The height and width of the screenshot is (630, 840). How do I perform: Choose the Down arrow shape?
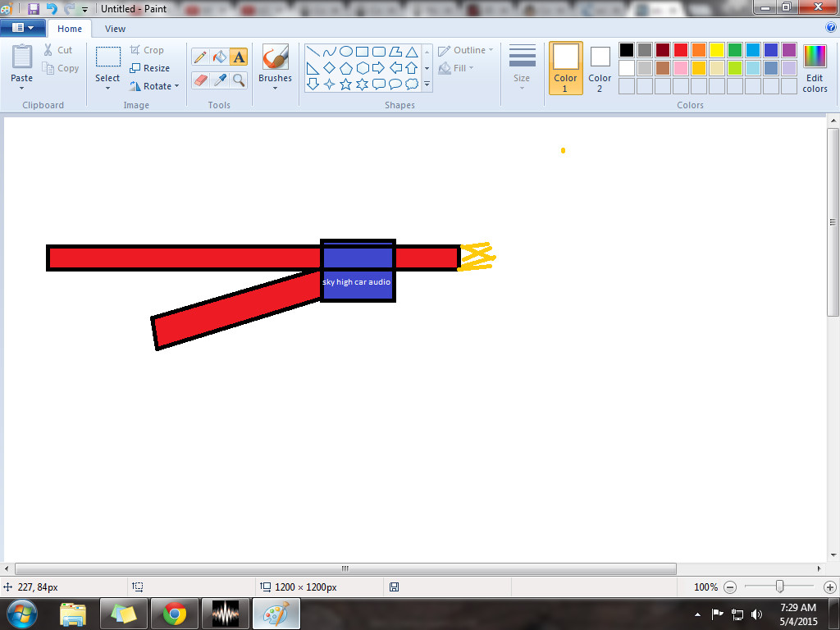[313, 84]
